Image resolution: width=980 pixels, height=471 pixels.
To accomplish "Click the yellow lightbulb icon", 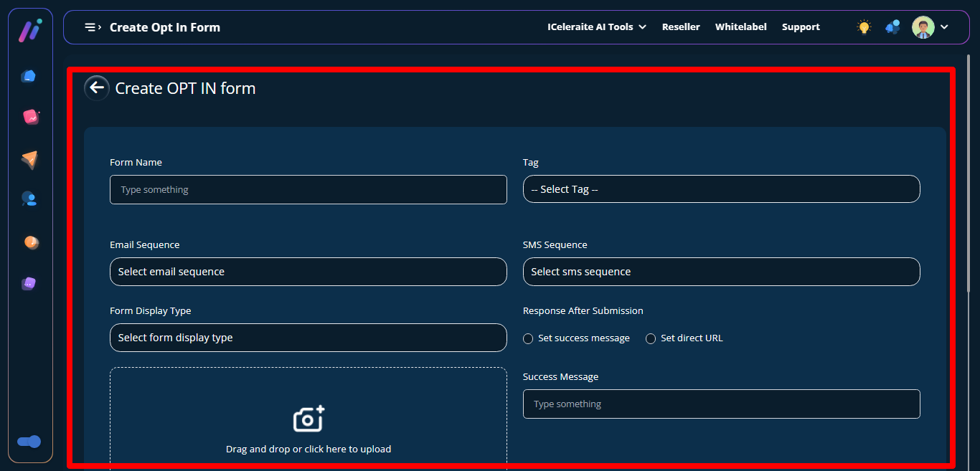I will (x=864, y=27).
